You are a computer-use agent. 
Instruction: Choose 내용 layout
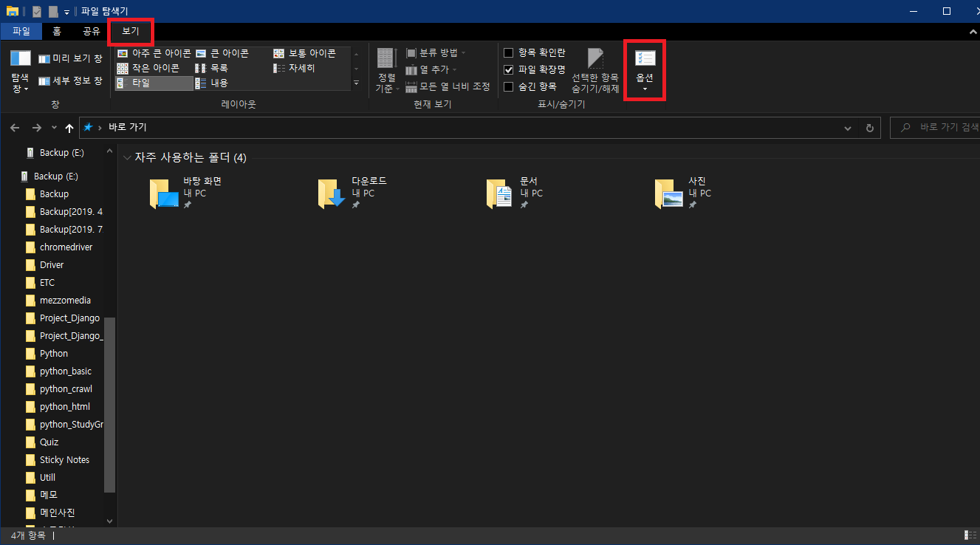(212, 83)
